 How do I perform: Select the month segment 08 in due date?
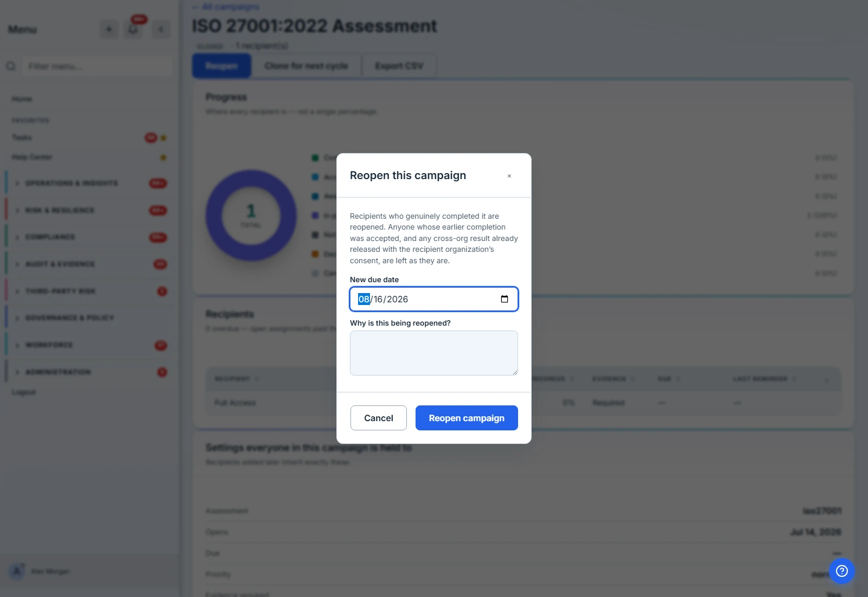coord(363,299)
